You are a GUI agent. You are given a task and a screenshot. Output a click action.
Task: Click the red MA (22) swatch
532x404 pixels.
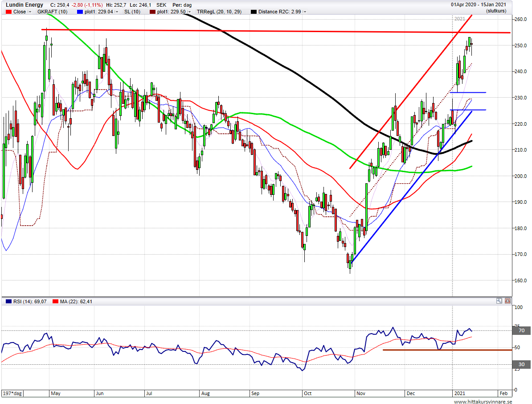(x=56, y=301)
